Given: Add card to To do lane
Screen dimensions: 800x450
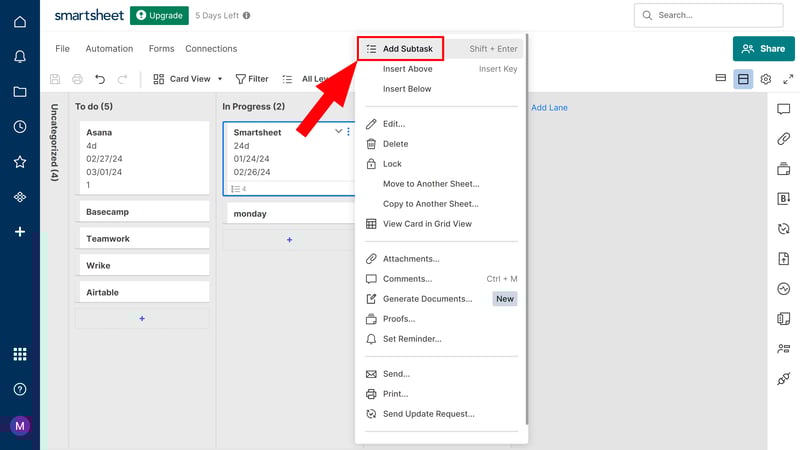Looking at the screenshot, I should coord(142,318).
